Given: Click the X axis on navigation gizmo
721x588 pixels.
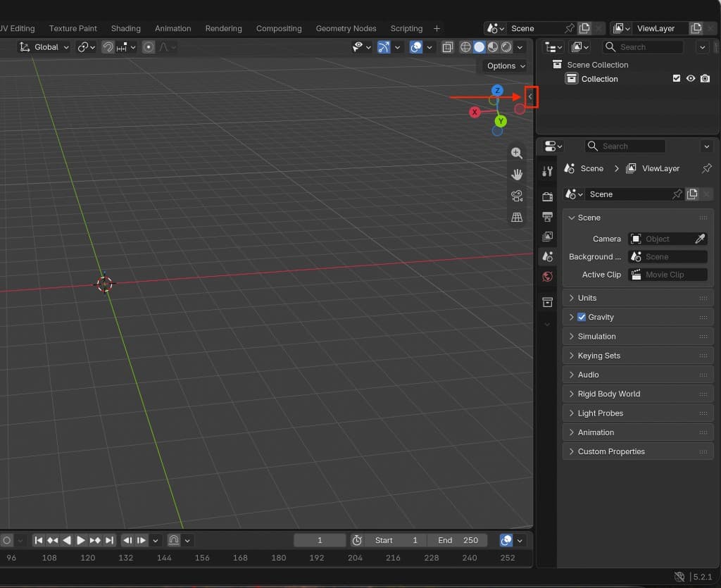Looking at the screenshot, I should [x=475, y=112].
